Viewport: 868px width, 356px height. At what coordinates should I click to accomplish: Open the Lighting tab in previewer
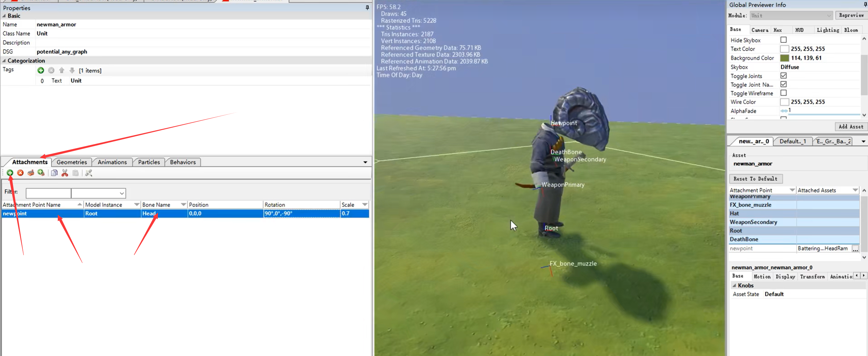tap(828, 30)
